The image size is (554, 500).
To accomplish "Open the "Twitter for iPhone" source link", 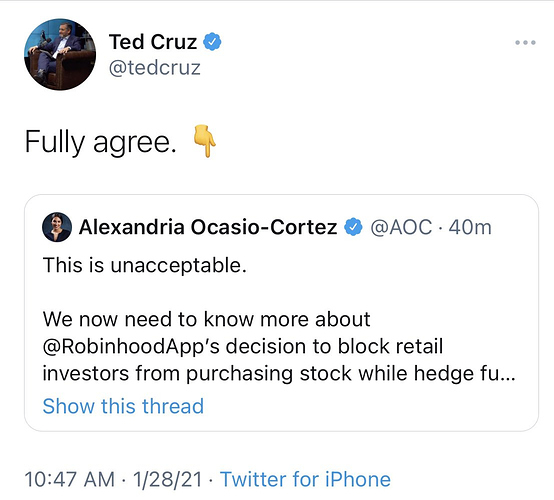I will coord(305,480).
